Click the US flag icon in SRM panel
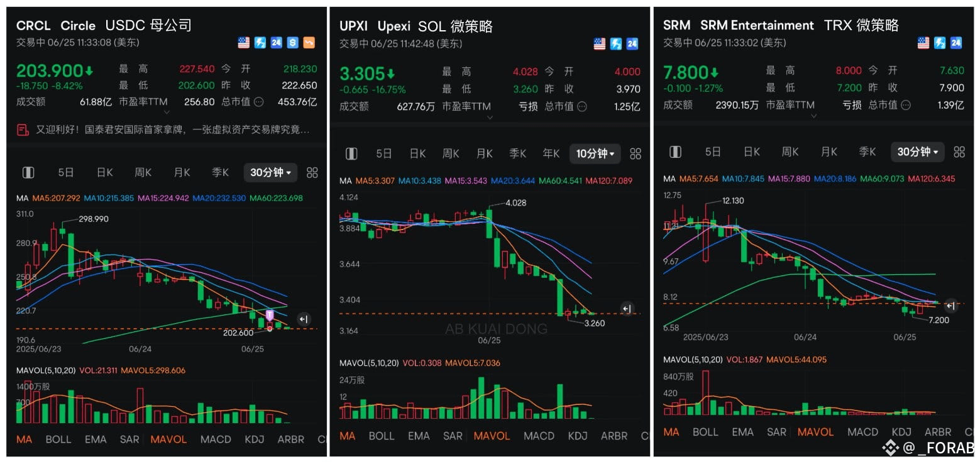 [x=923, y=43]
